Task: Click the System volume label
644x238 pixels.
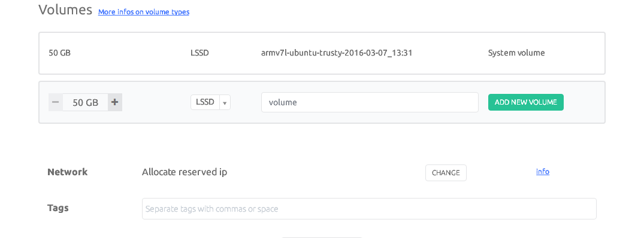Action: click(516, 53)
